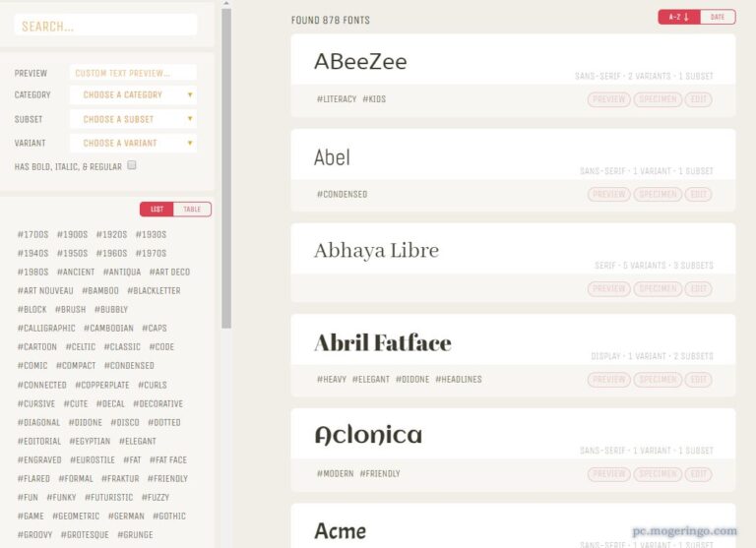
Task: Click the #DIDONE tag under Abril Fatface
Action: (412, 379)
